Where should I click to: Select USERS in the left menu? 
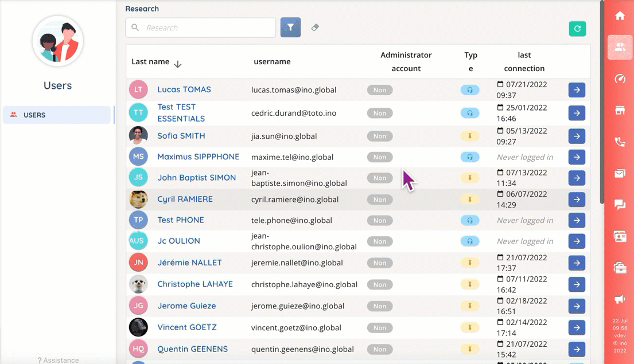56,115
